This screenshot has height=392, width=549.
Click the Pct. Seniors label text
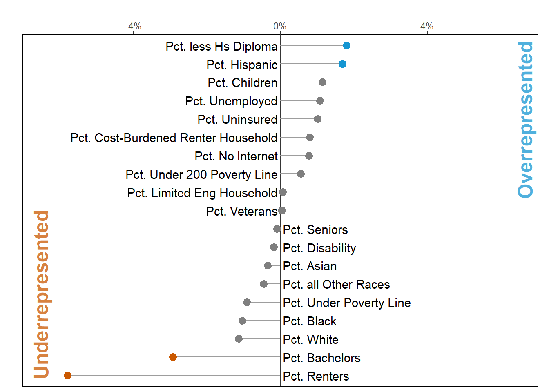315,230
